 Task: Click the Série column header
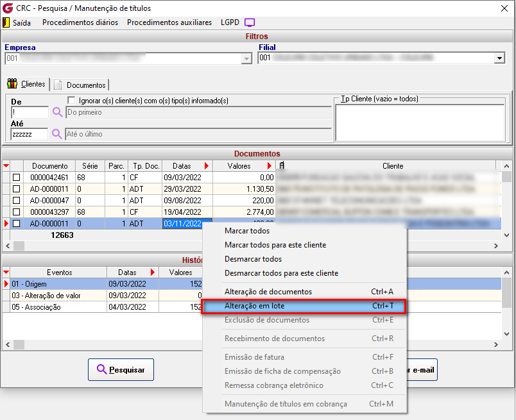coord(90,166)
